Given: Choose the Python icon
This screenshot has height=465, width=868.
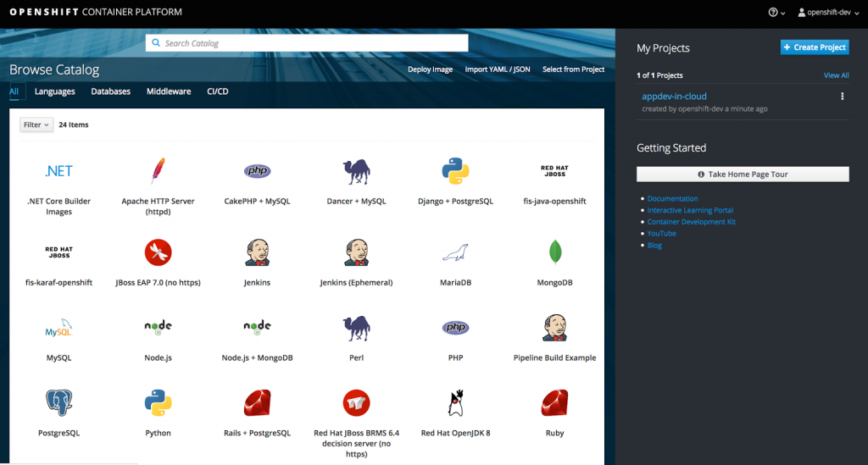Looking at the screenshot, I should [158, 402].
